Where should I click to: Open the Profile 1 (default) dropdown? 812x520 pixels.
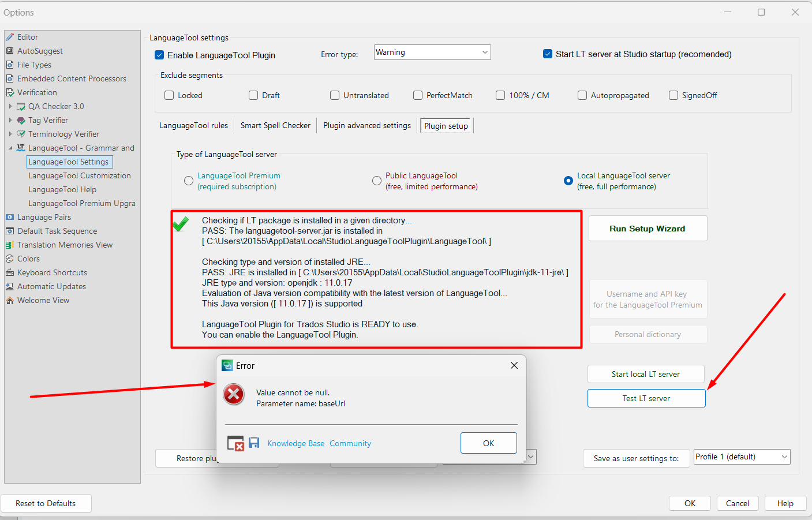click(742, 457)
